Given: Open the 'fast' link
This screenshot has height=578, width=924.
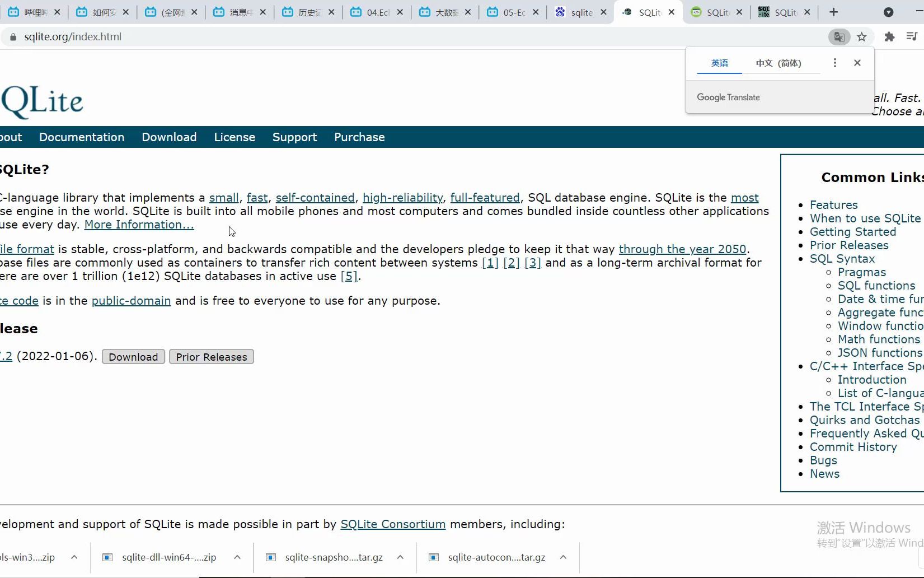Looking at the screenshot, I should (x=257, y=198).
